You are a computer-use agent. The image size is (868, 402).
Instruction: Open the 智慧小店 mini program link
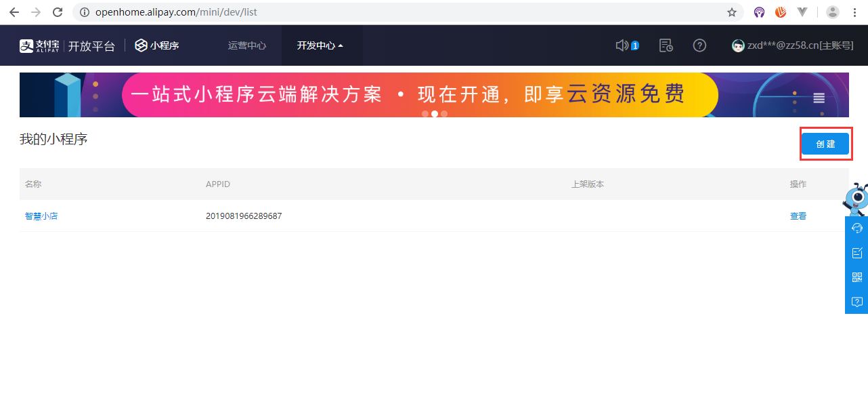click(41, 216)
